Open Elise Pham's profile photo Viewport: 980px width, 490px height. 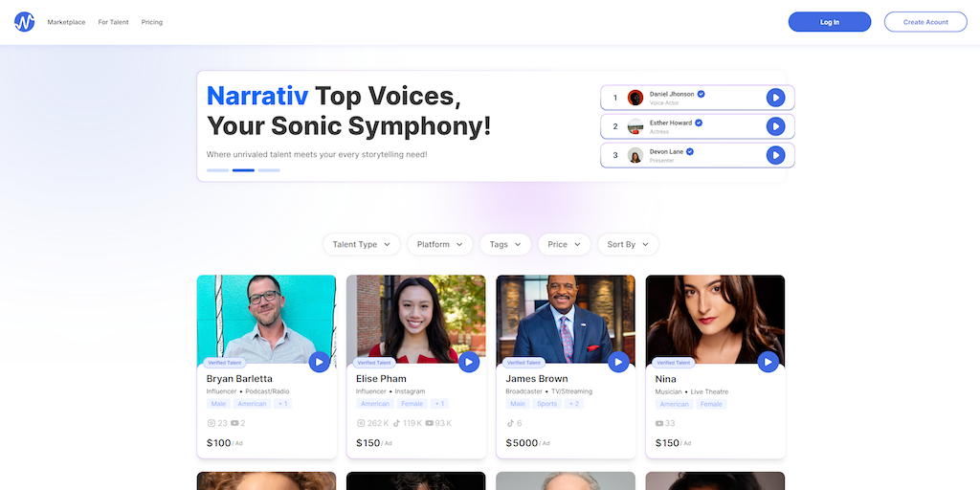point(416,319)
